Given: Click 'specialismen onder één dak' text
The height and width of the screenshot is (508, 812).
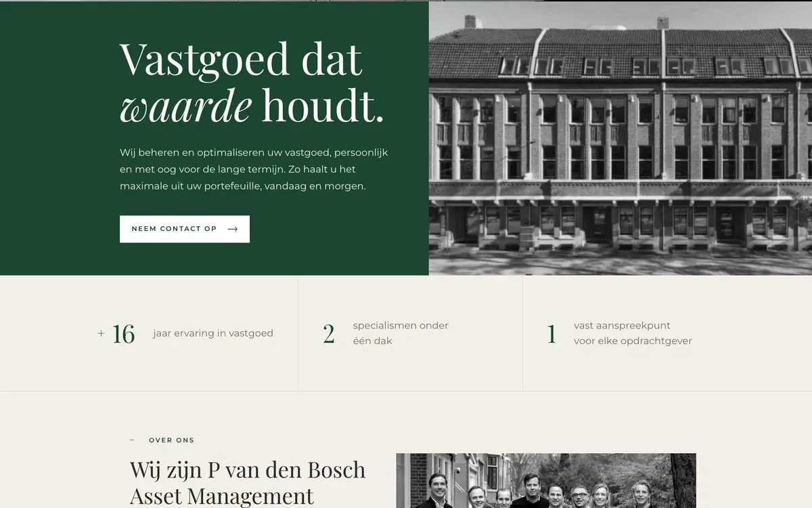Looking at the screenshot, I should pos(401,333).
